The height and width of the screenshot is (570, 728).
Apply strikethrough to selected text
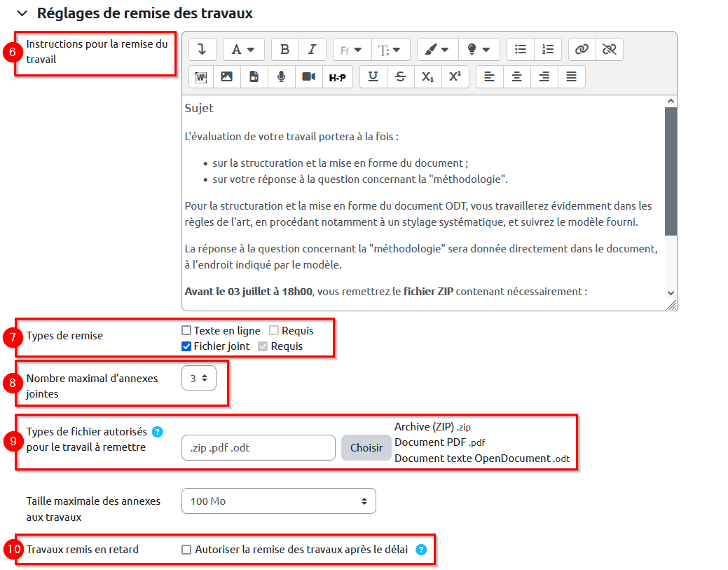400,76
